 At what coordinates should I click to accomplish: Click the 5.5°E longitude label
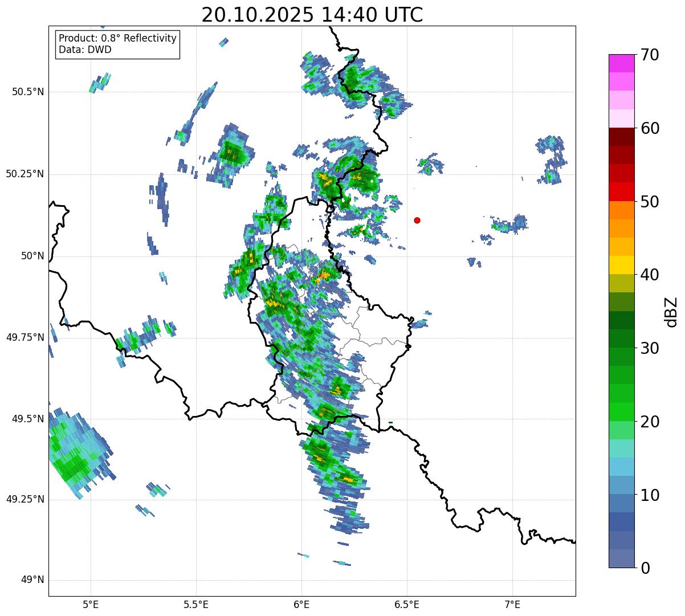(x=196, y=604)
